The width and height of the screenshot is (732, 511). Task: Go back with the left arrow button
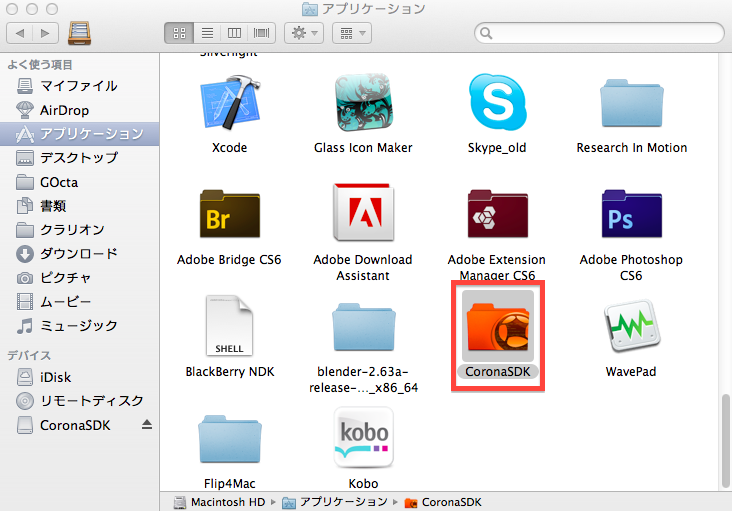20,33
